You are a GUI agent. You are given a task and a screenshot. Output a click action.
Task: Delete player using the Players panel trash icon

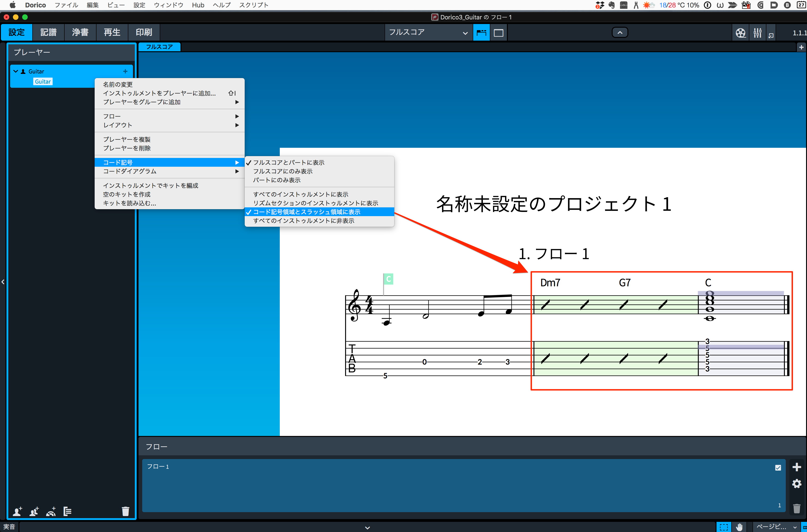tap(126, 511)
